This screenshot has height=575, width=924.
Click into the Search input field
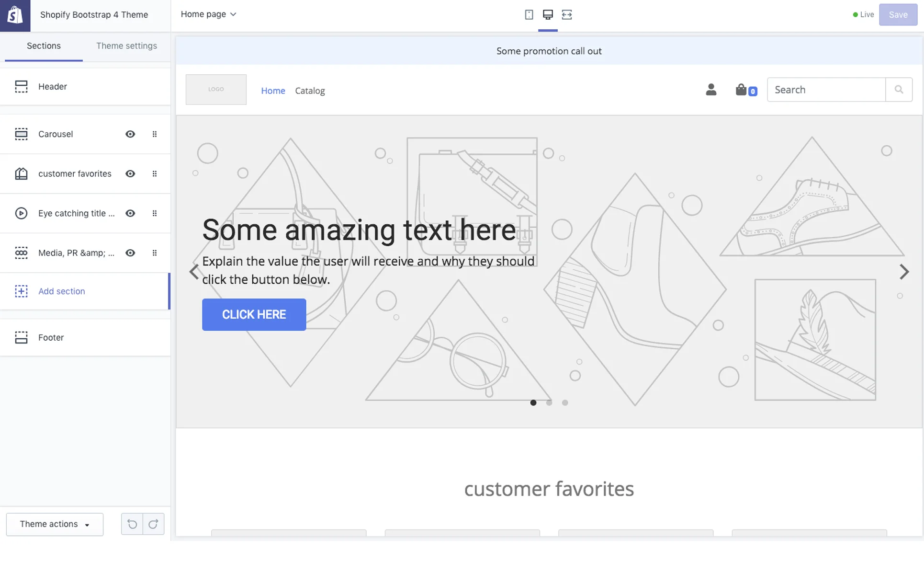click(826, 90)
